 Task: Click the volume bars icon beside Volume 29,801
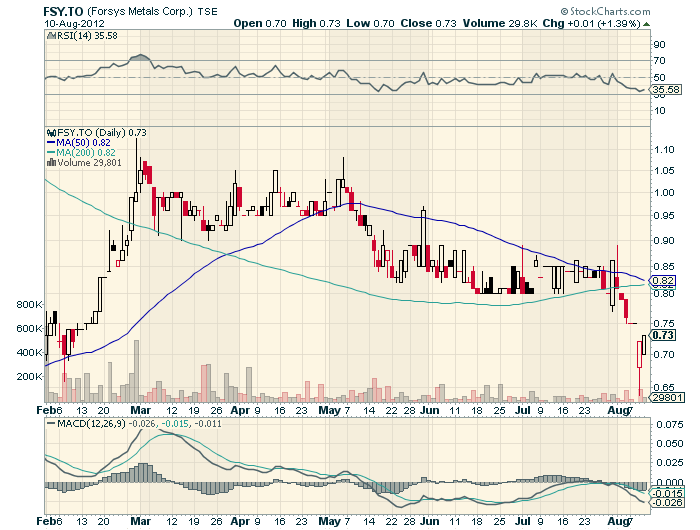click(51, 163)
